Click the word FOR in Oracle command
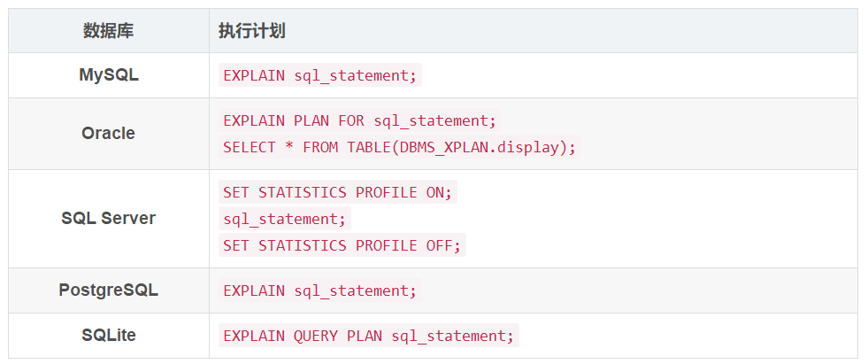The image size is (868, 364). 351,120
